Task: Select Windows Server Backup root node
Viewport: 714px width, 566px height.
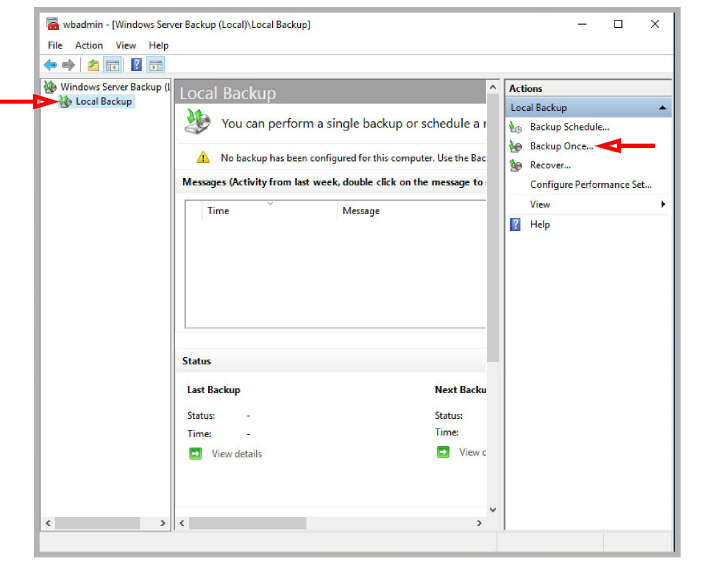Action: coord(115,87)
